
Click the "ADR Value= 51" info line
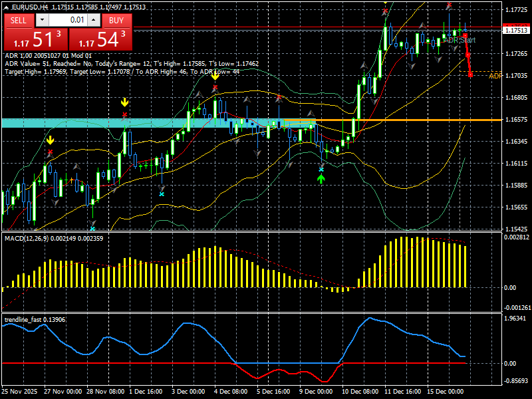pos(132,64)
